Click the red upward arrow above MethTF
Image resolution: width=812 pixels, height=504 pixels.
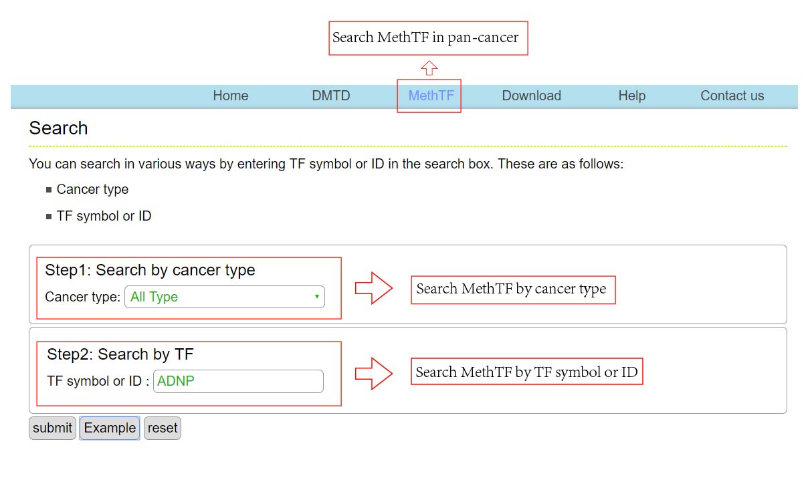point(429,68)
